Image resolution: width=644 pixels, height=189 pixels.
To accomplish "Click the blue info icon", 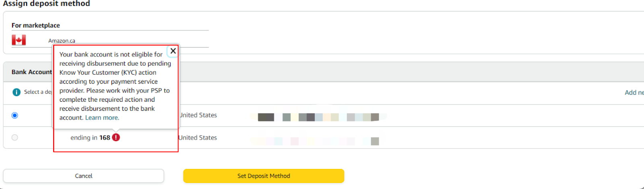I will (x=17, y=92).
